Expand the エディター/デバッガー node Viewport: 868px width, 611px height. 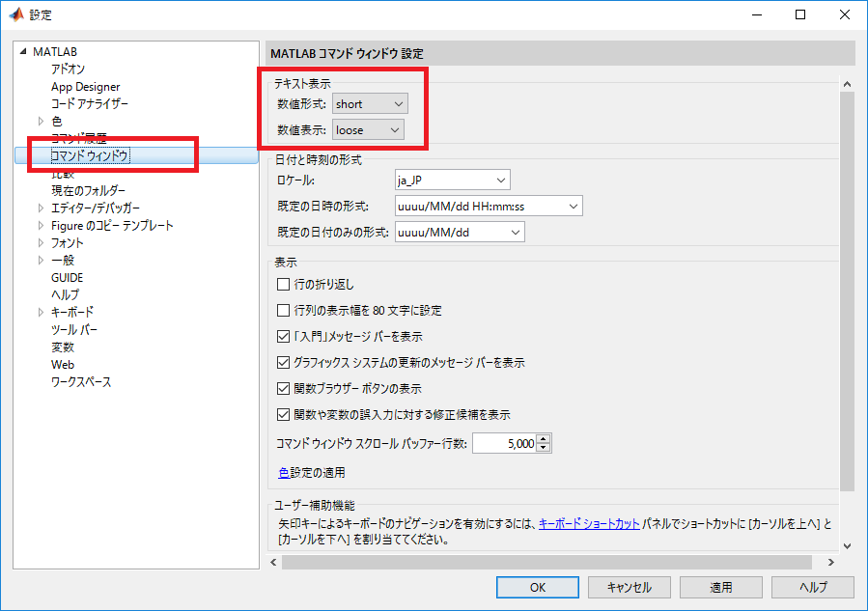41,208
